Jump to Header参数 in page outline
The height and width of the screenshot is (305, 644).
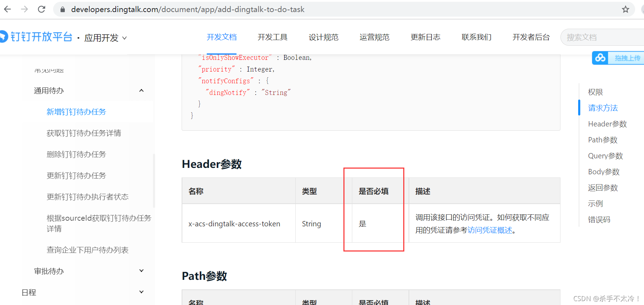tap(608, 124)
